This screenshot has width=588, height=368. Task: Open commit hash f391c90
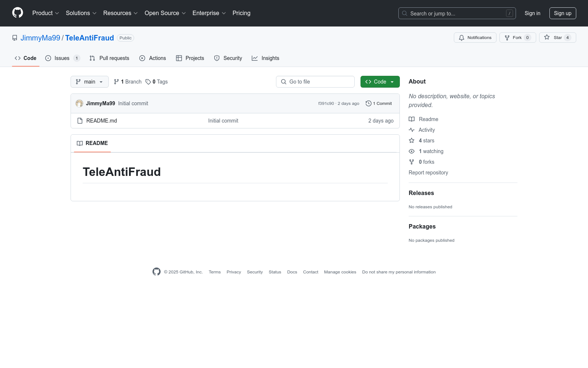(x=326, y=103)
